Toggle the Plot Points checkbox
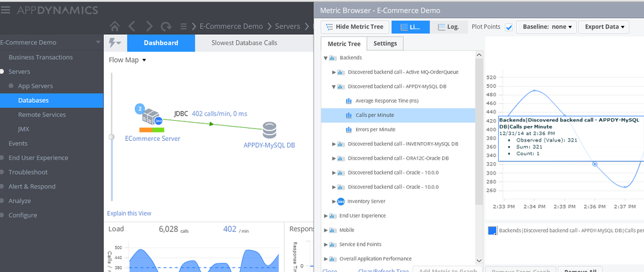Image resolution: width=644 pixels, height=272 pixels. pyautogui.click(x=508, y=27)
